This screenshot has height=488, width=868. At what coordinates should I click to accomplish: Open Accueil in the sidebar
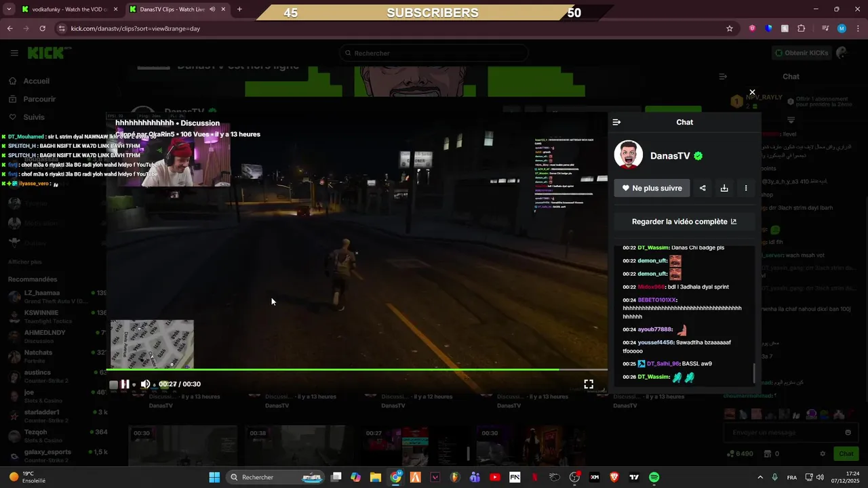[36, 81]
